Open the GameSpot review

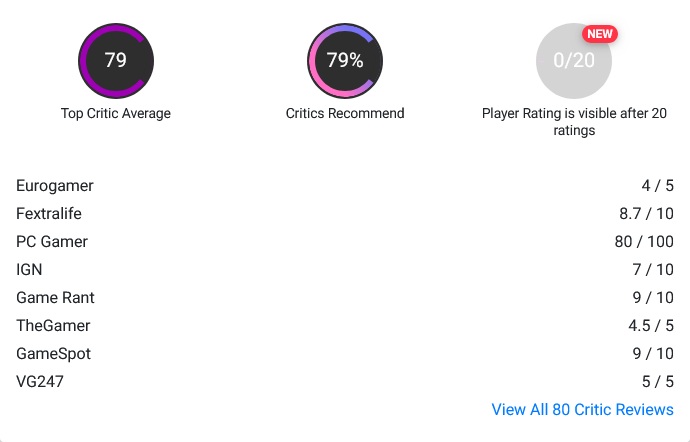(54, 353)
